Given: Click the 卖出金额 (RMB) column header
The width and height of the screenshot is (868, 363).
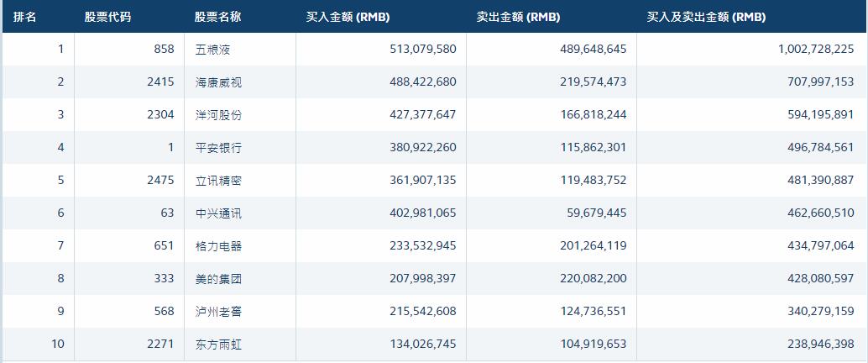Looking at the screenshot, I should (518, 17).
